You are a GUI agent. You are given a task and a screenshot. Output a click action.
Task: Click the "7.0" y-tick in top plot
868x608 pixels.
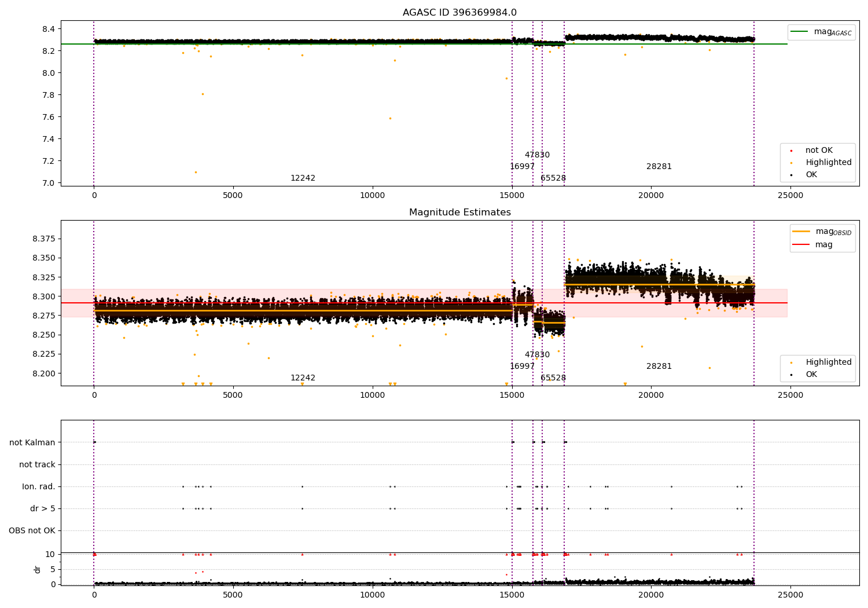click(x=49, y=183)
